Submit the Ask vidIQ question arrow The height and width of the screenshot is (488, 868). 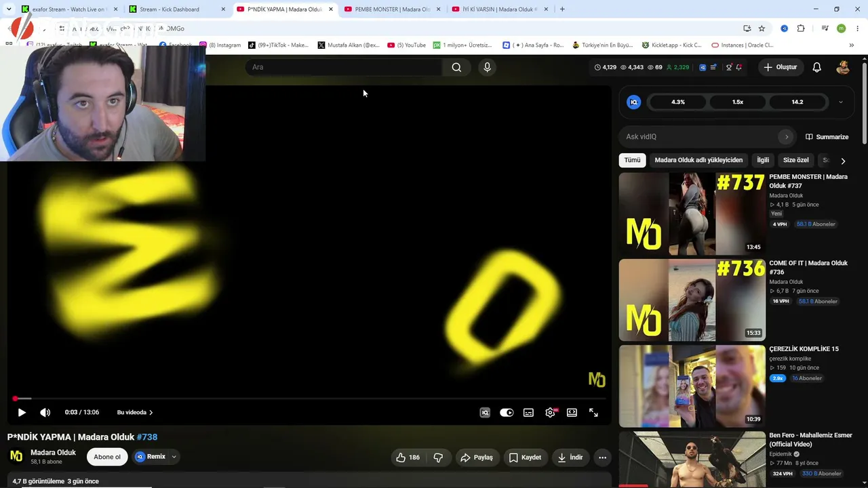787,137
